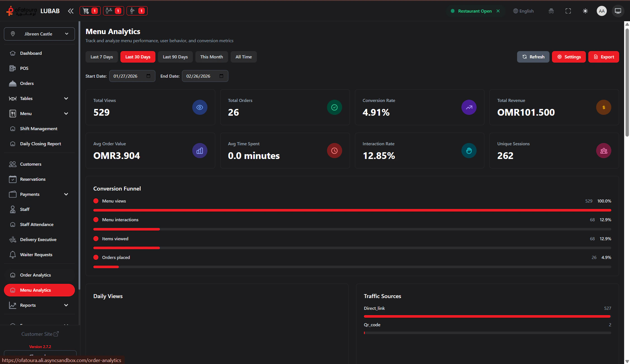Click the Delivery Executive sidebar icon

click(13, 239)
